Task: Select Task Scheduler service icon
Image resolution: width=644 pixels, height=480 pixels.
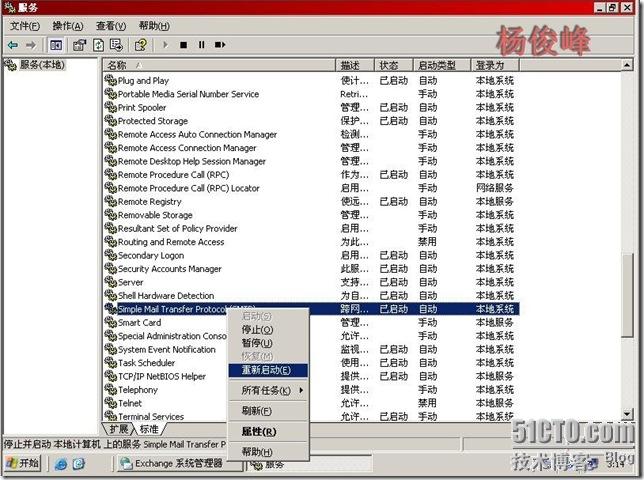Action: 110,363
